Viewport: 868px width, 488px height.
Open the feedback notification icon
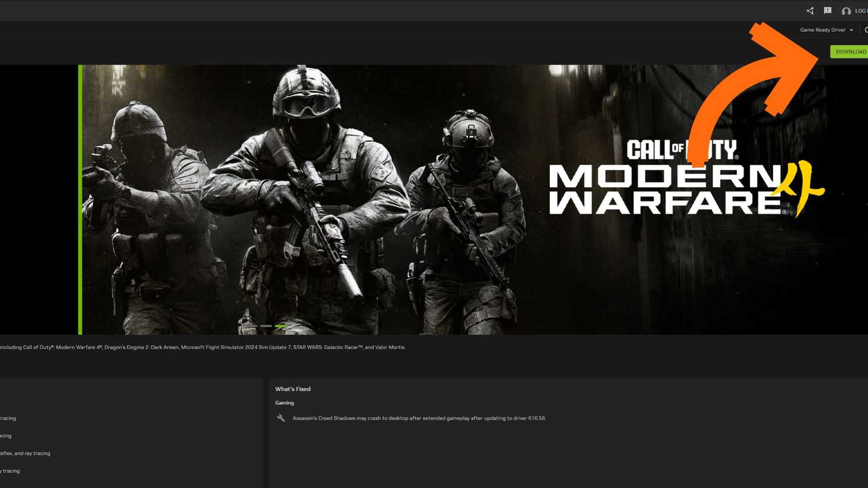tap(827, 11)
